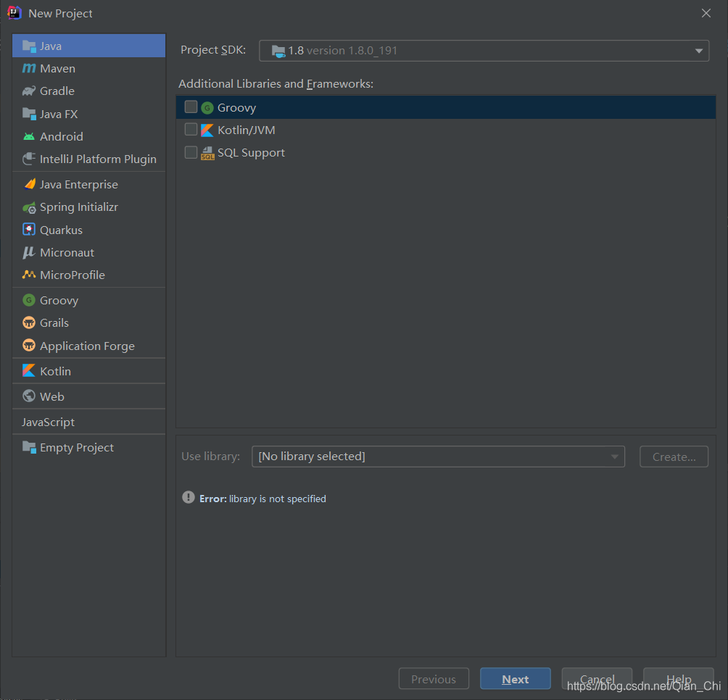Viewport: 728px width, 700px height.
Task: Click the Spring Initializr leaf icon
Action: point(29,207)
